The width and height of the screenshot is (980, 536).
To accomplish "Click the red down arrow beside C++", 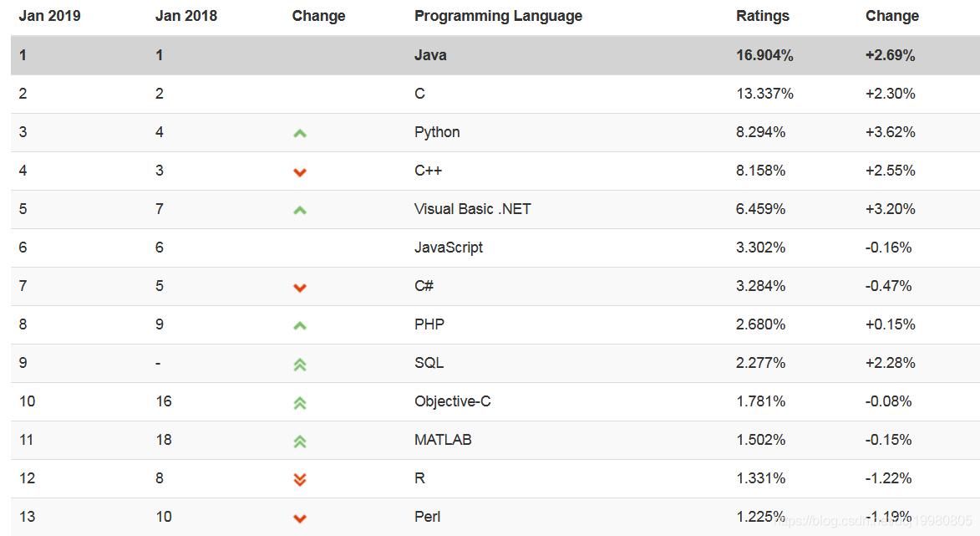I will pos(299,171).
